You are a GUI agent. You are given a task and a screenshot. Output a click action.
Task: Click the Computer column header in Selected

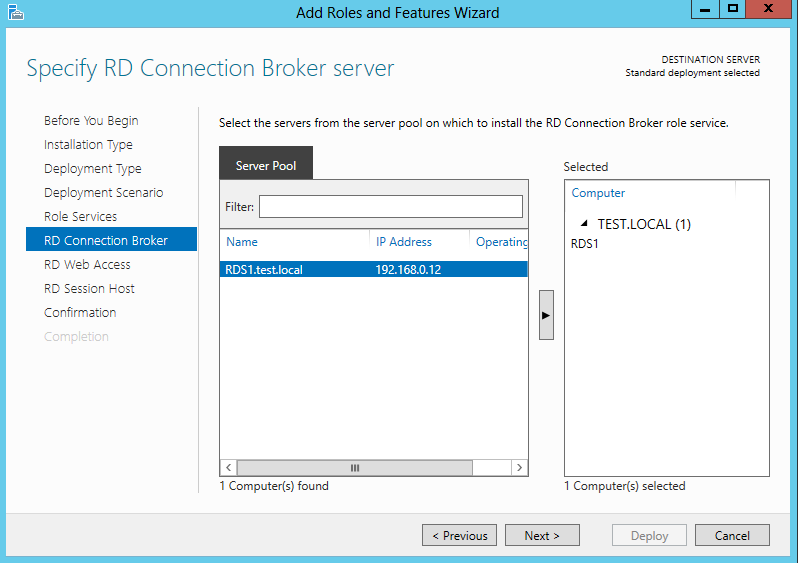pos(598,193)
